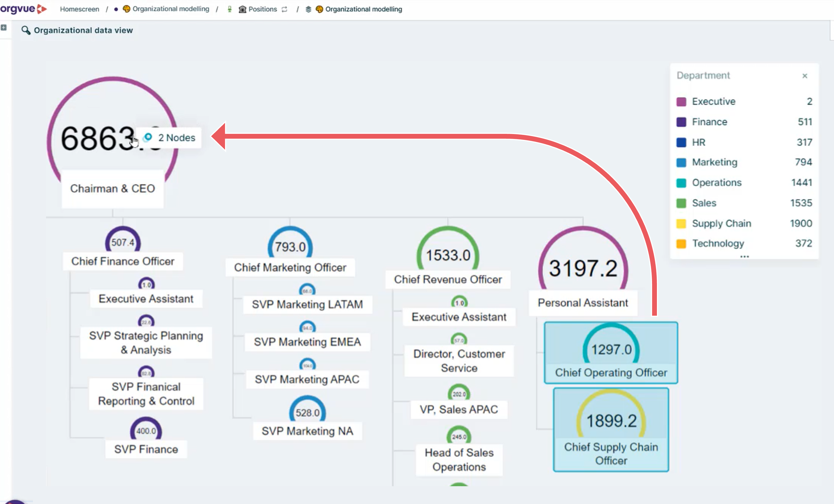The height and width of the screenshot is (504, 834).
Task: Click the swap icon next to Positions
Action: pos(285,9)
